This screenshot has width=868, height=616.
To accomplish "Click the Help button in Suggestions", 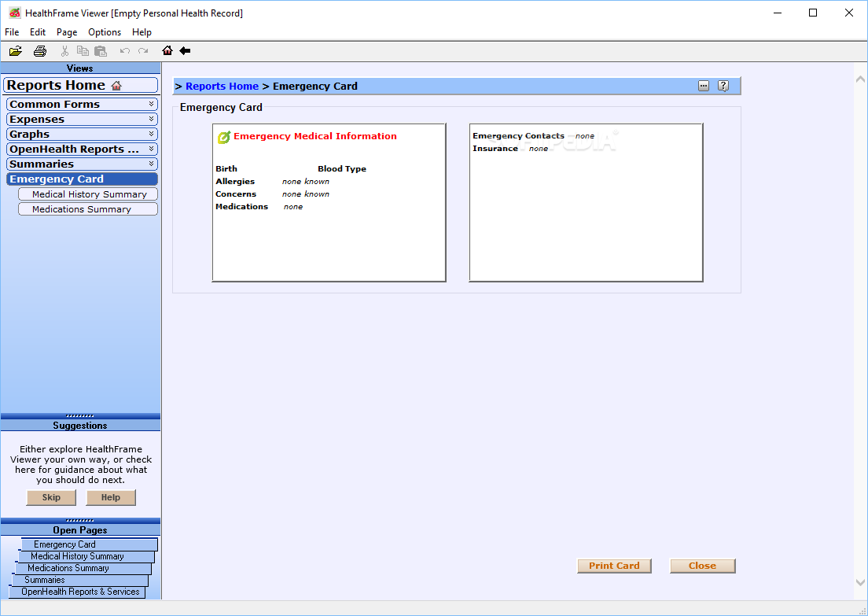I will click(111, 497).
